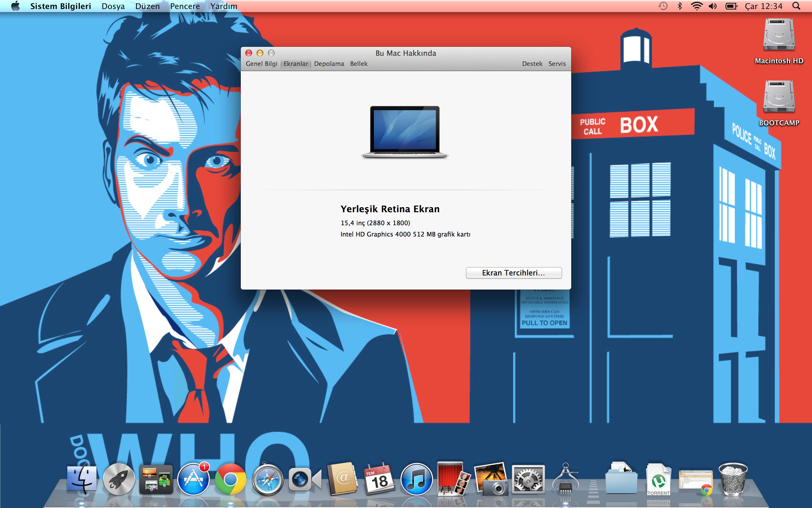
Task: Open the Dosya menu
Action: point(113,6)
